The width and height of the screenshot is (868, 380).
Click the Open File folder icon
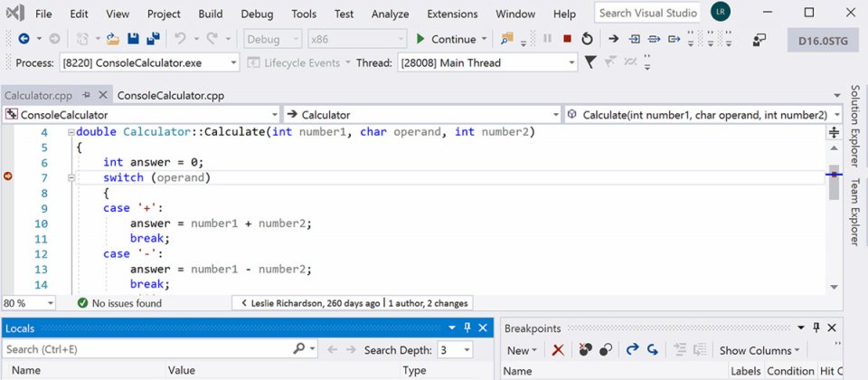point(113,39)
